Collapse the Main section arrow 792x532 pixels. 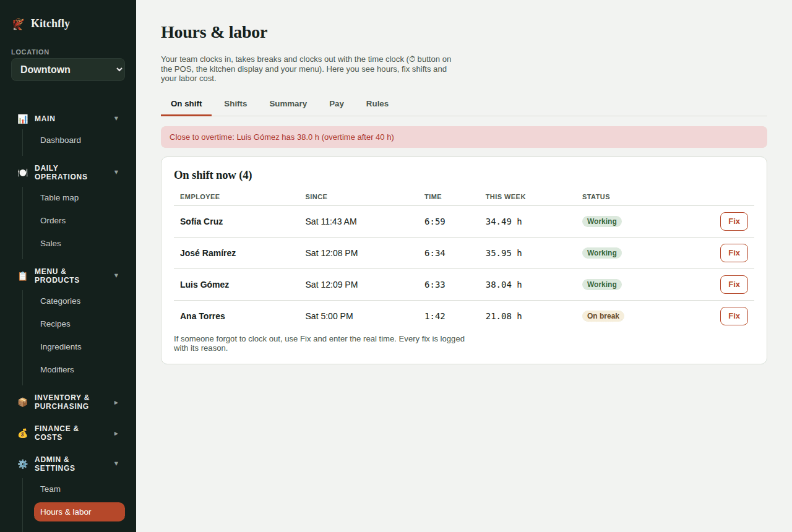click(x=116, y=118)
